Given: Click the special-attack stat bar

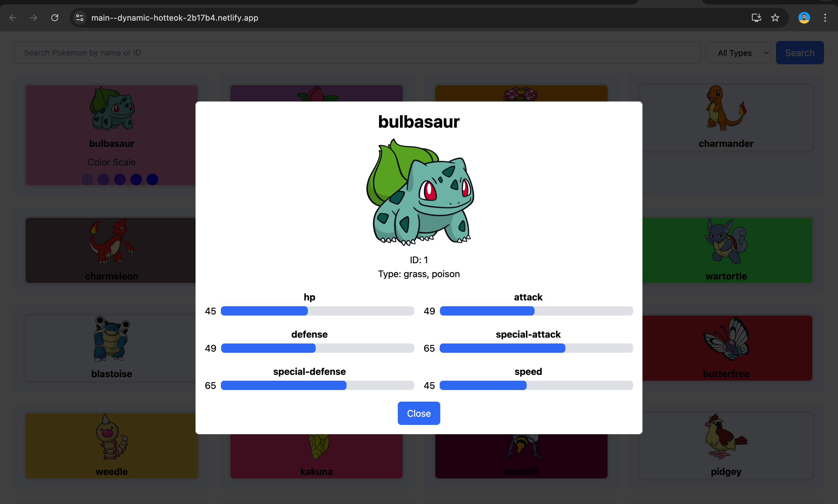Looking at the screenshot, I should point(536,348).
